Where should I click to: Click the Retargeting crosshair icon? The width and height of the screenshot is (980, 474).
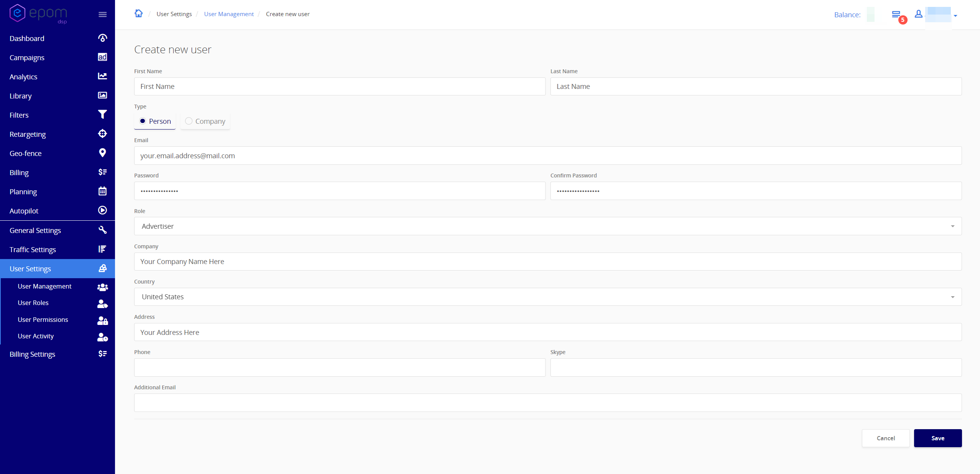coord(102,134)
